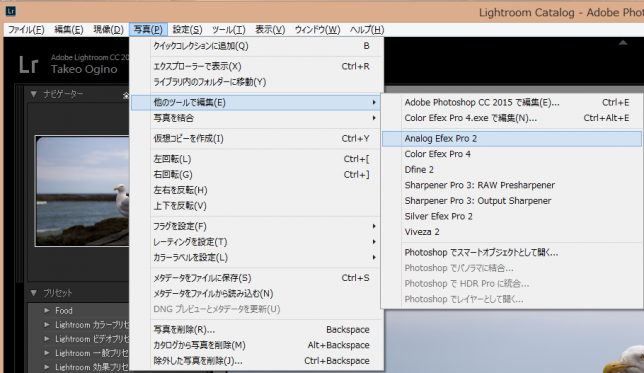Image resolution: width=644 pixels, height=373 pixels.
Task: Click the Lr logo identity plate
Action: [x=29, y=65]
